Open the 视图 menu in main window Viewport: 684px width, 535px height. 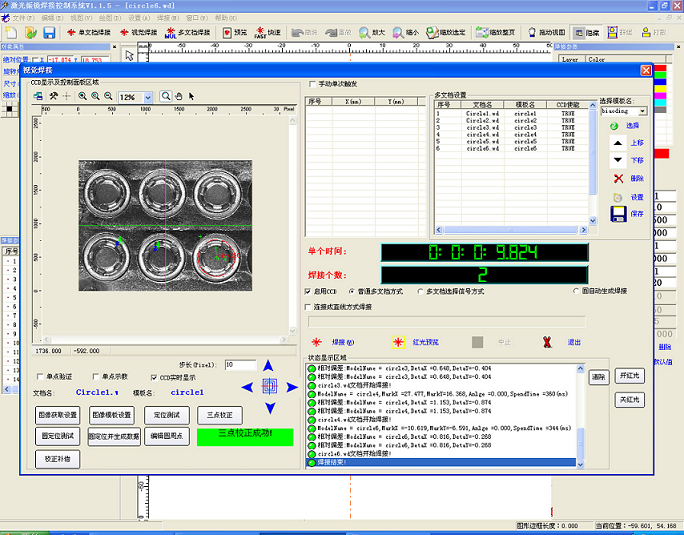point(81,18)
